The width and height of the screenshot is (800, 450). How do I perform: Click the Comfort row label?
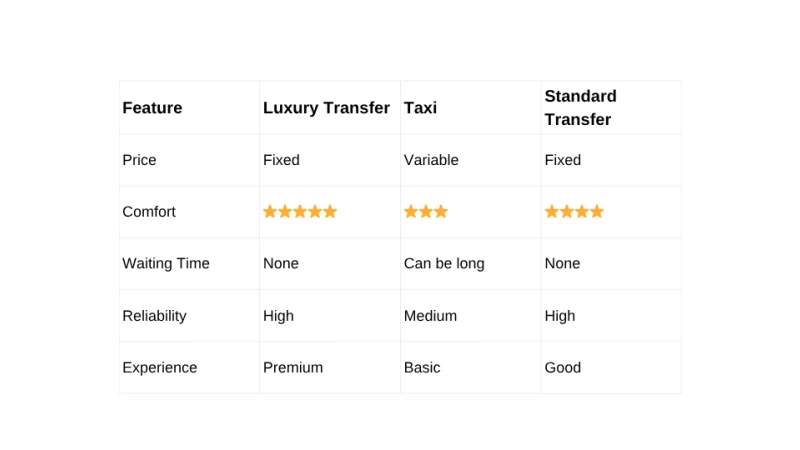point(149,212)
